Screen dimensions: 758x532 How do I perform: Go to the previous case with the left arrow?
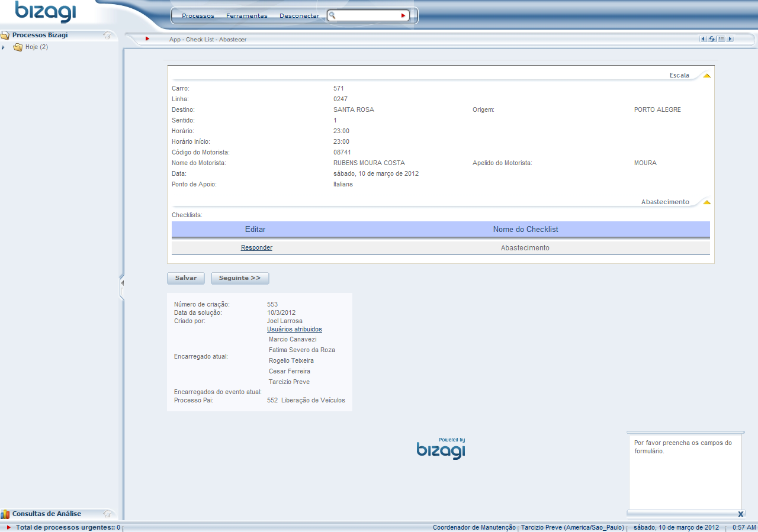click(x=704, y=39)
